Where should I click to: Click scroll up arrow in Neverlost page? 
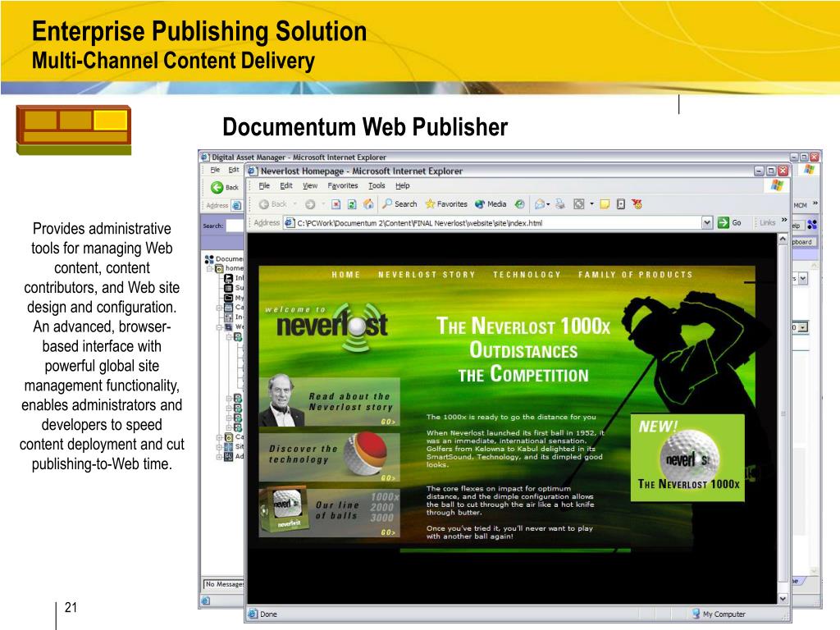(783, 239)
